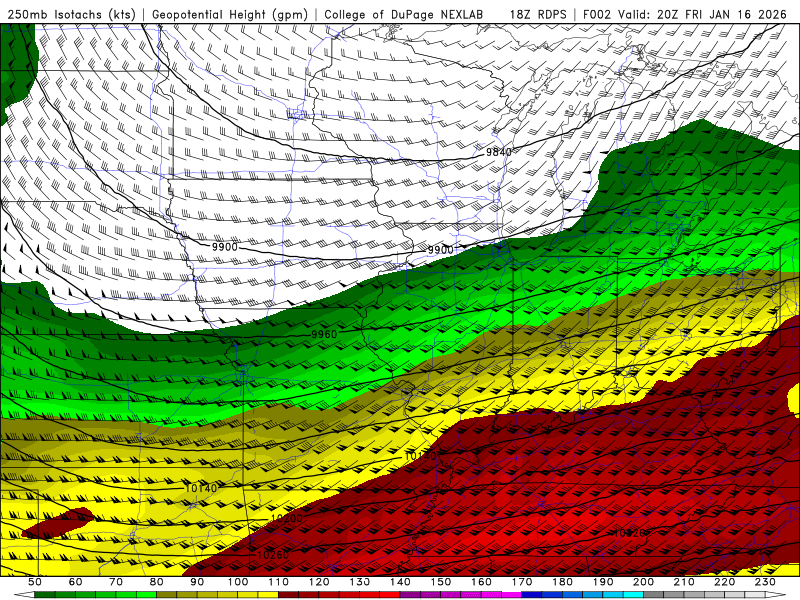This screenshot has height=600, width=800.
Task: Click the 180 value on the color scale
Action: pos(562,582)
